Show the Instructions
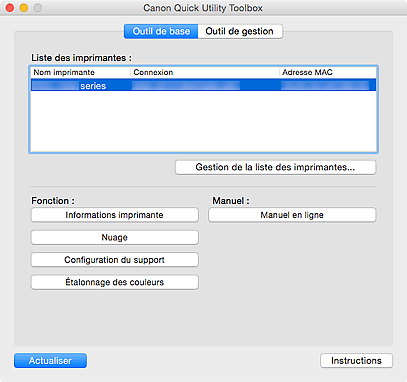This screenshot has height=382, width=407. 356,361
